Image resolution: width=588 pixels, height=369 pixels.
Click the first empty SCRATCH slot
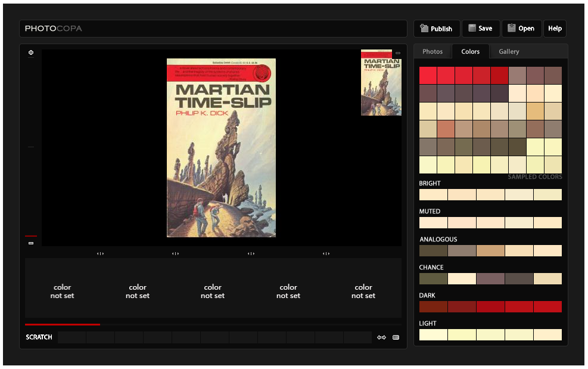(72, 337)
